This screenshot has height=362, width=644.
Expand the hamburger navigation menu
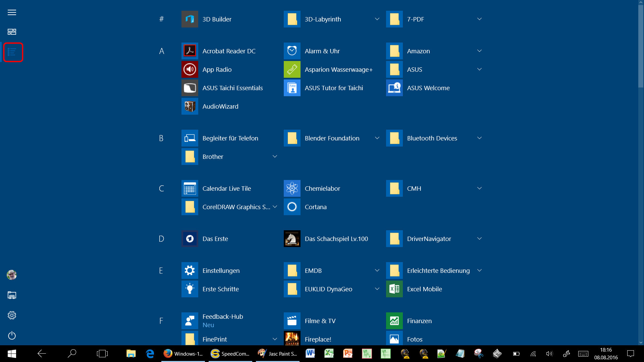coord(12,12)
